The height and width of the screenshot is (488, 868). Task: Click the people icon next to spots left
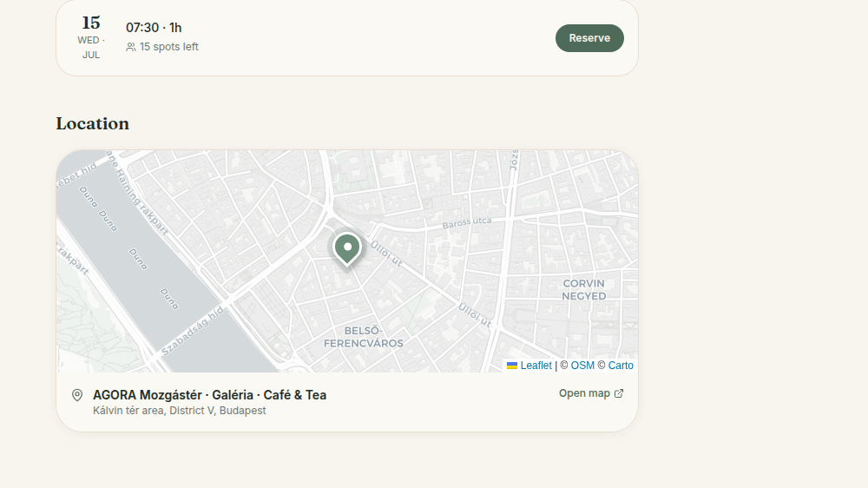[131, 47]
